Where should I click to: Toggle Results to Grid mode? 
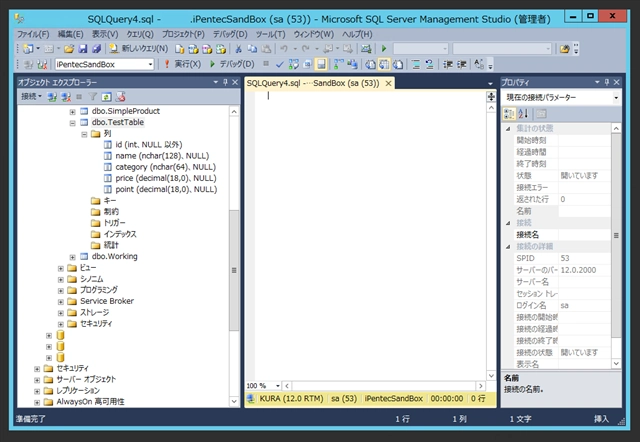click(384, 64)
